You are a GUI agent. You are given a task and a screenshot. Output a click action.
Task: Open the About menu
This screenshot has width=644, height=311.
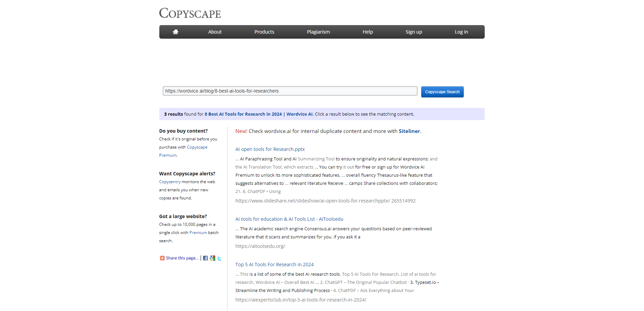pyautogui.click(x=215, y=32)
